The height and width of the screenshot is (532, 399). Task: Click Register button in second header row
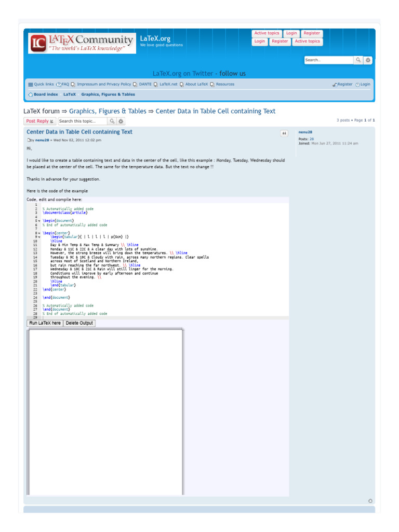(x=280, y=42)
